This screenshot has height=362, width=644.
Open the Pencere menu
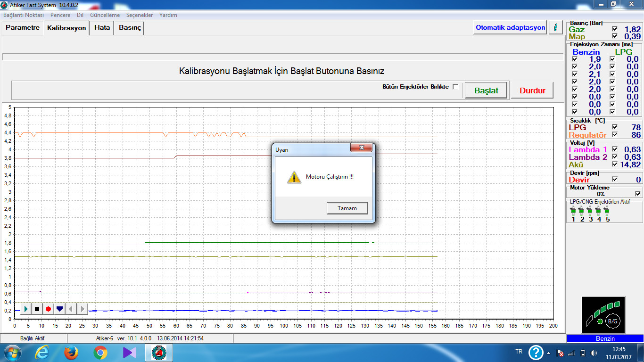click(60, 15)
